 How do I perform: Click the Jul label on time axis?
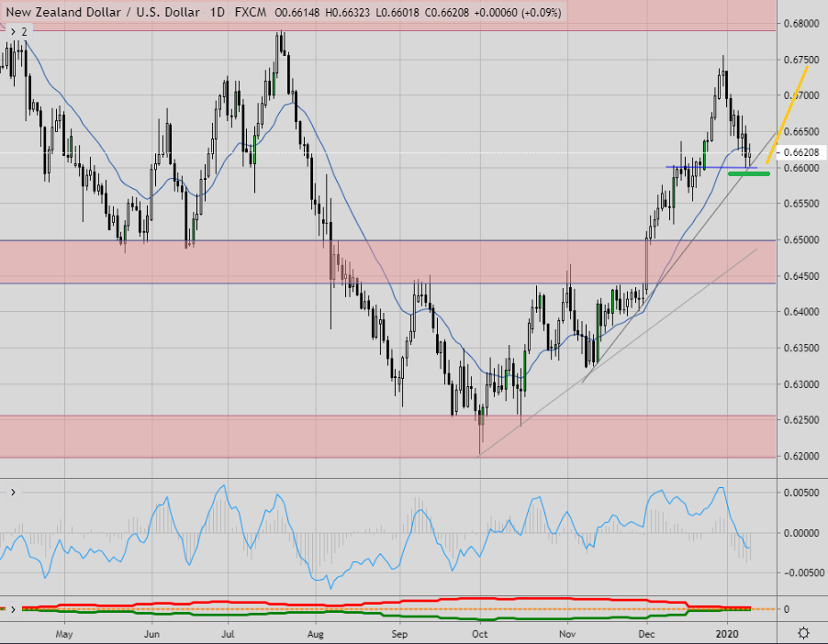[228, 634]
